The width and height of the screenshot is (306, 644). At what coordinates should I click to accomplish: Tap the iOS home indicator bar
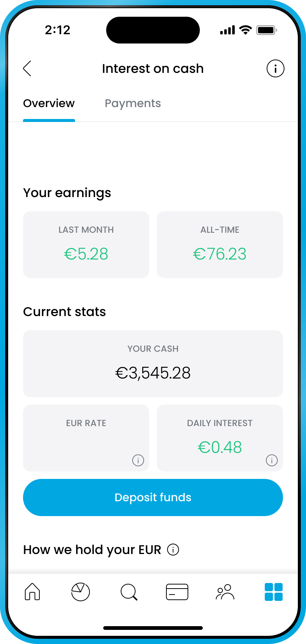[x=153, y=628]
